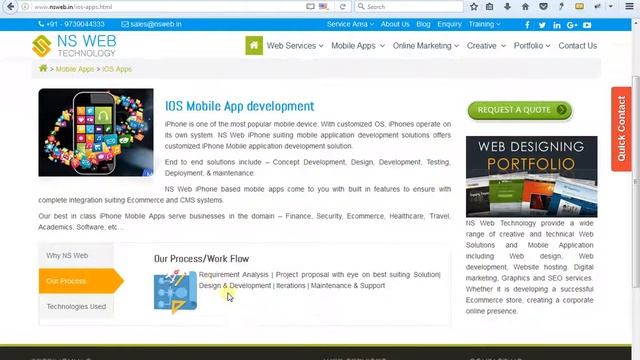Click the process workflow illustration icon
Viewport: 640px width, 360px height.
tap(175, 291)
